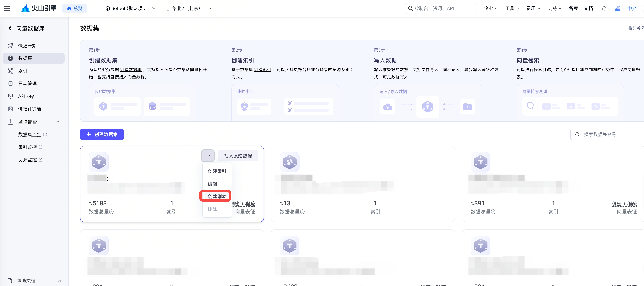Open the 创建索引 link in step 2
The image size is (644, 286).
[x=262, y=70]
